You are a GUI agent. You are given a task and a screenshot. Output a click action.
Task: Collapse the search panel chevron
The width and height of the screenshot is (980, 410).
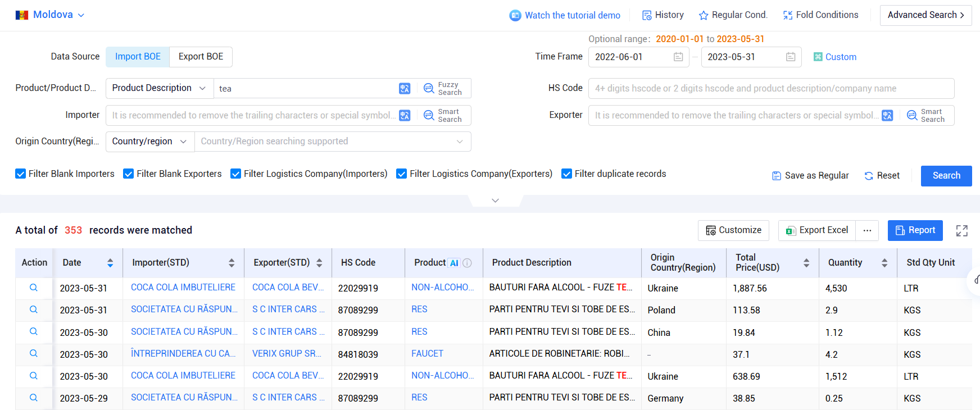pos(495,201)
